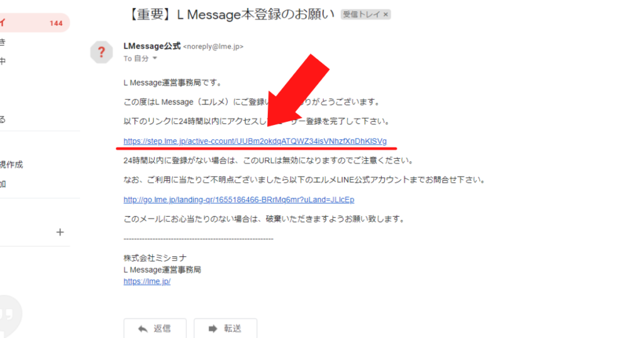Click the 返信 reply button
This screenshot has width=644, height=338.
[155, 328]
